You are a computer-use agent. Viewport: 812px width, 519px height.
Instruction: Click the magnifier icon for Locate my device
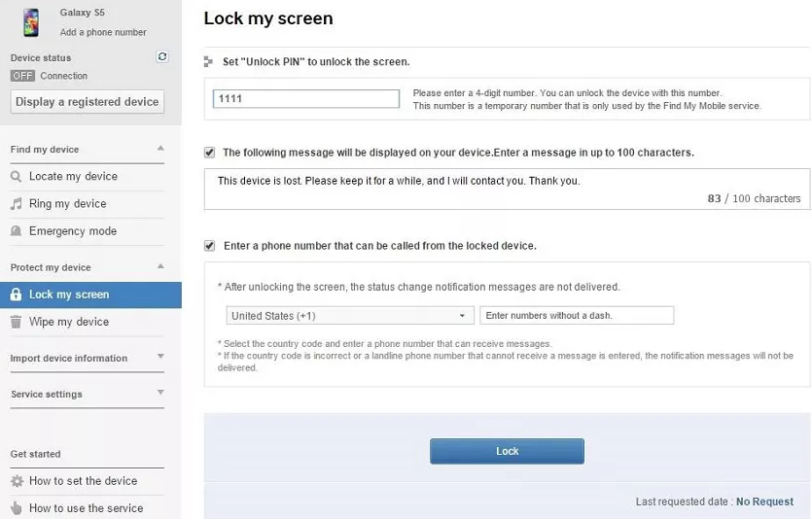pos(17,177)
